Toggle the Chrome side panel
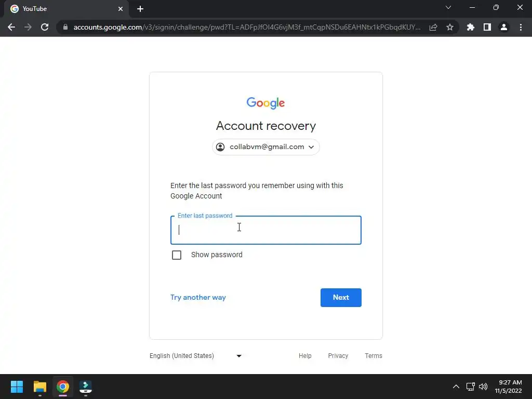Image resolution: width=532 pixels, height=399 pixels. click(487, 27)
